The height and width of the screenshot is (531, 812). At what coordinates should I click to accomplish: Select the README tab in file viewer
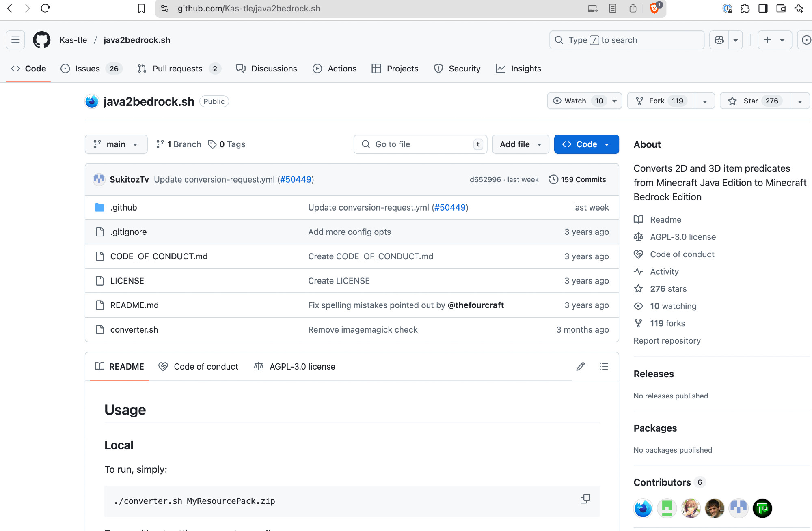119,367
